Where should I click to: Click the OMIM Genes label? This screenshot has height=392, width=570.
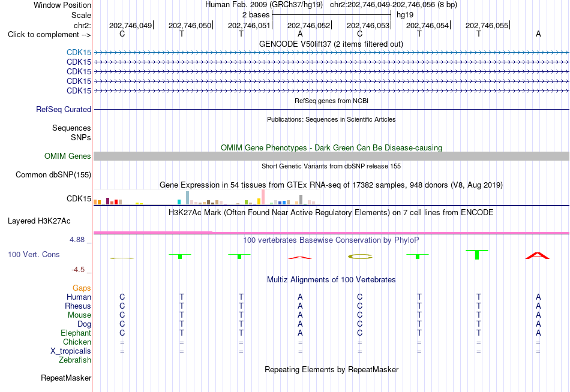68,156
